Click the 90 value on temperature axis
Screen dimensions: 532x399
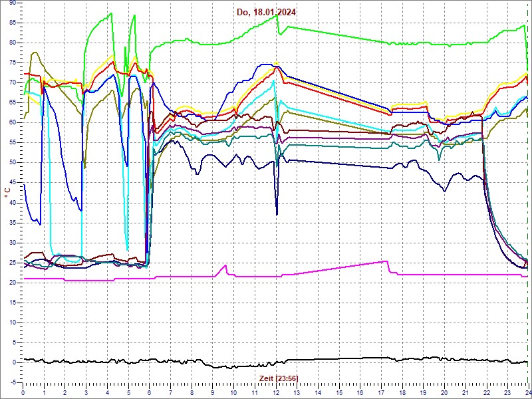[12, 3]
